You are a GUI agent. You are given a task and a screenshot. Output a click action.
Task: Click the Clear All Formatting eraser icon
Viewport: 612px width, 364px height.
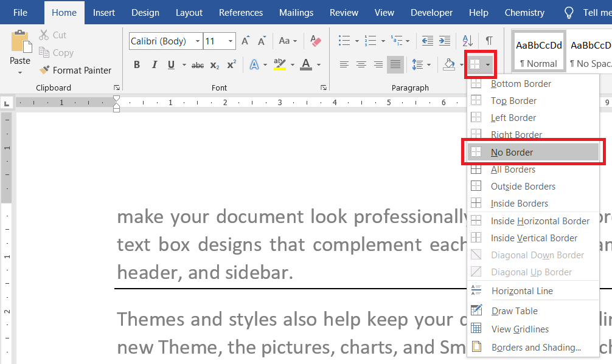[x=315, y=41]
